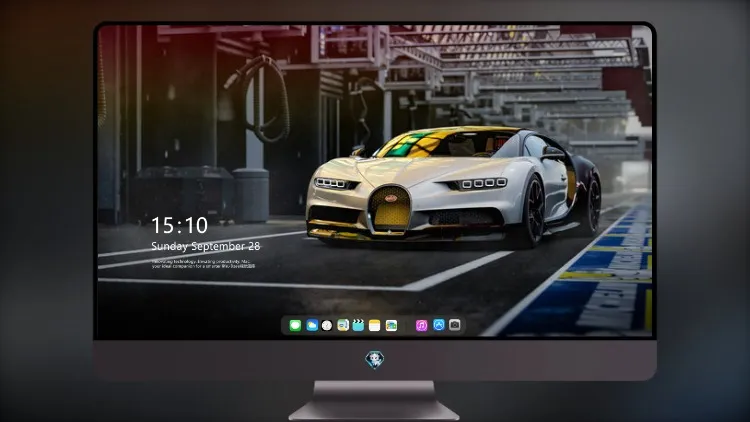750x422 pixels.
Task: Open the clapperboard video app in dock
Action: point(358,325)
